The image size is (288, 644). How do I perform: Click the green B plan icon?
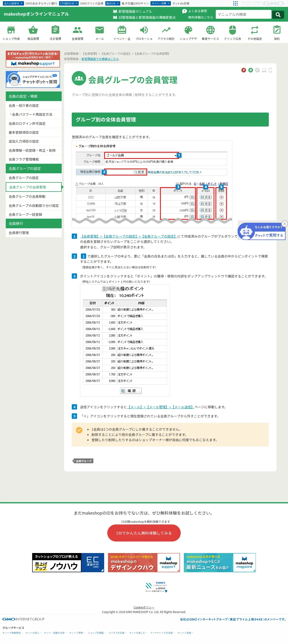pyautogui.click(x=251, y=70)
